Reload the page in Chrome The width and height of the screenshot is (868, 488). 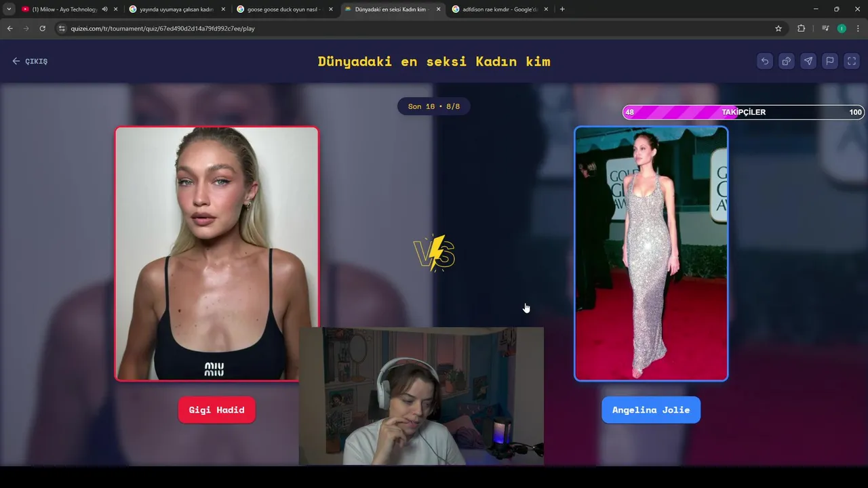coord(42,28)
